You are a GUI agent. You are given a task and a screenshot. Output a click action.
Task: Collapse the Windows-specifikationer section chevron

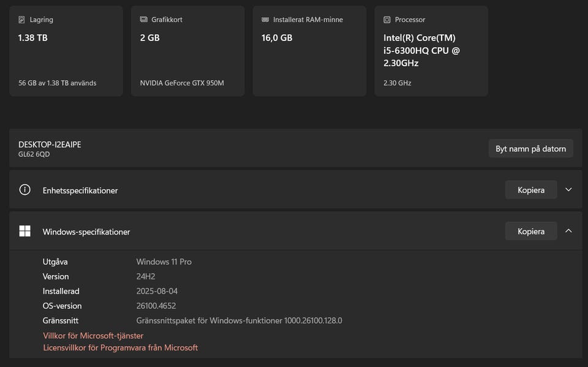point(568,231)
